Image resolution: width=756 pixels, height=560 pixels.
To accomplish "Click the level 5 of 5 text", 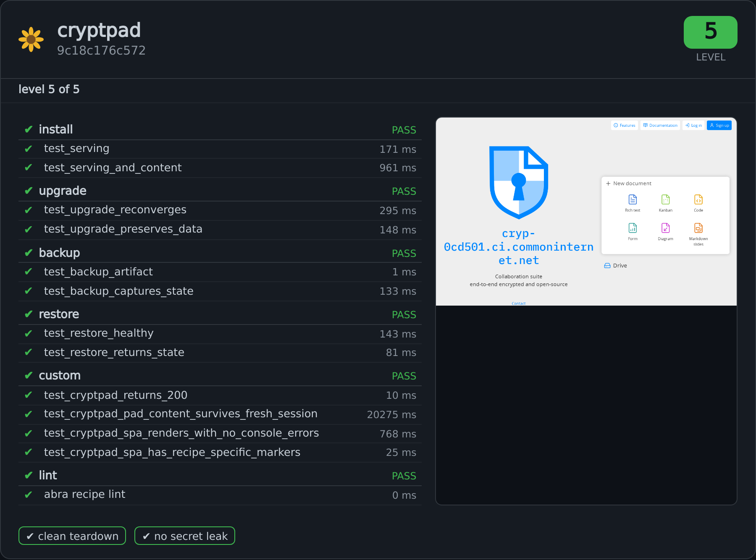I will click(x=49, y=89).
